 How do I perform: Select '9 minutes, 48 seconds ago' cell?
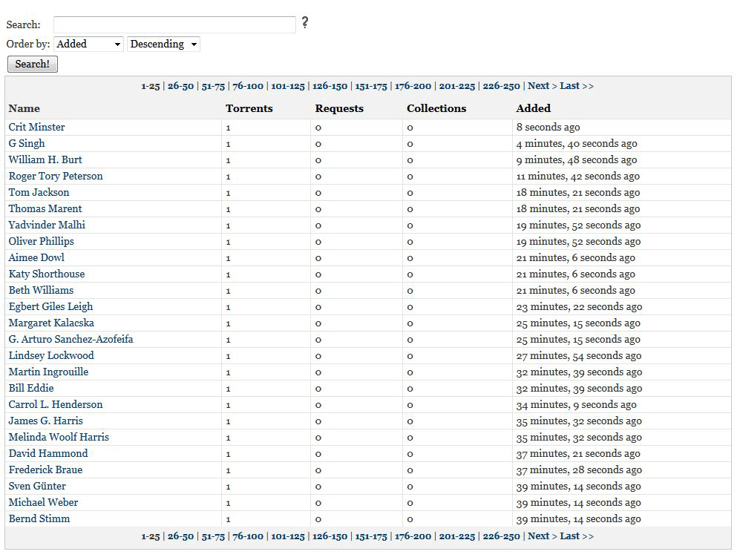577,160
